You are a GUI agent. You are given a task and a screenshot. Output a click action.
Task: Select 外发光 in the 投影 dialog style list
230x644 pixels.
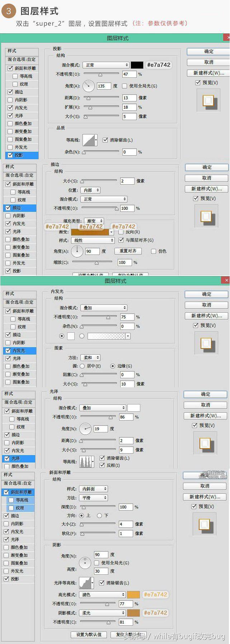click(x=21, y=147)
